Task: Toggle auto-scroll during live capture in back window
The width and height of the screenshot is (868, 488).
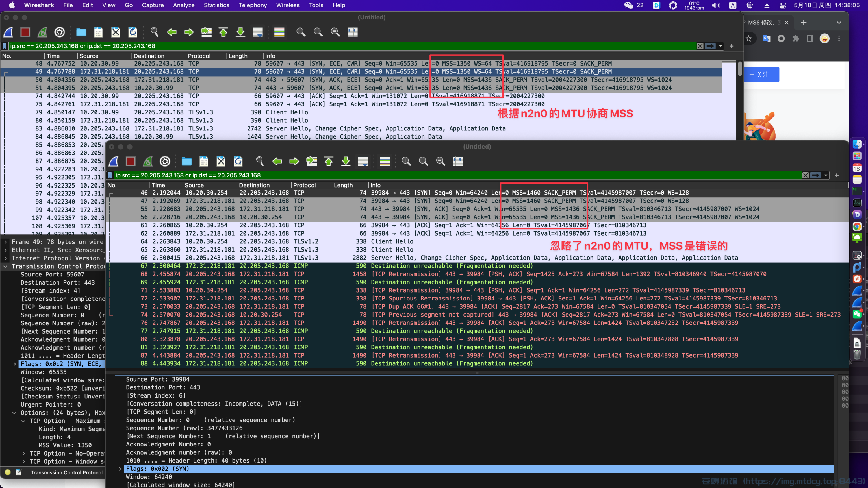Action: coord(258,32)
